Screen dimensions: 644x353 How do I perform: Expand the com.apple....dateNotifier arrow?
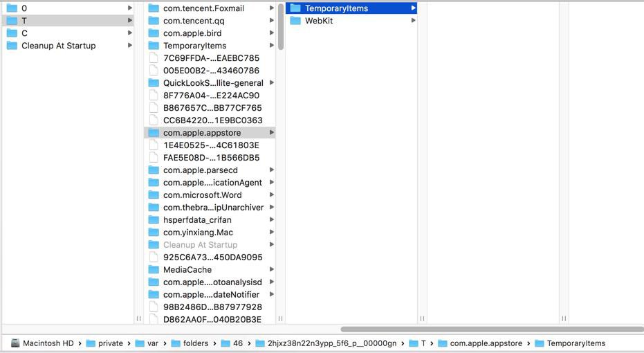[x=271, y=295]
